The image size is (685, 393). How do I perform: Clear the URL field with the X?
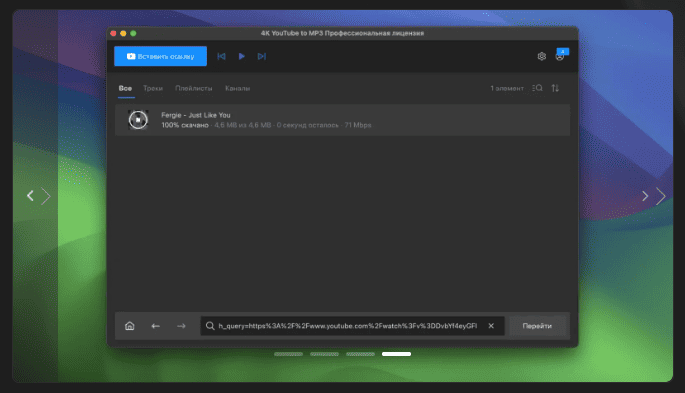coord(491,326)
